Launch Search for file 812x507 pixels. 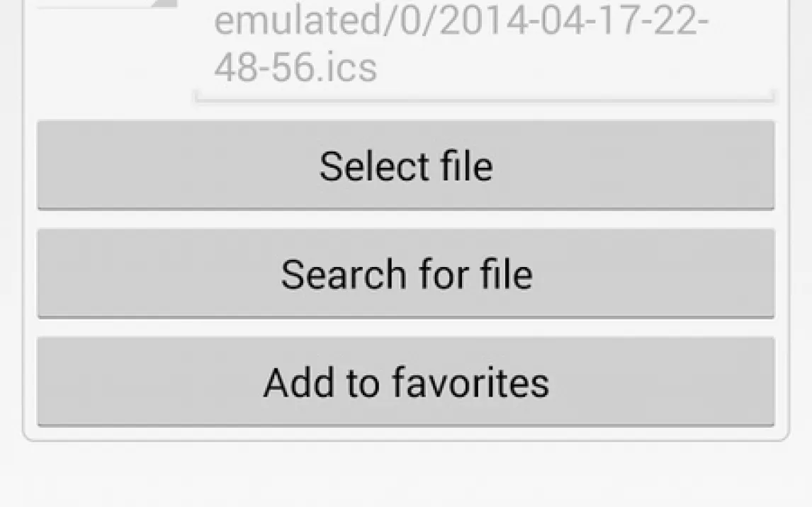point(406,273)
